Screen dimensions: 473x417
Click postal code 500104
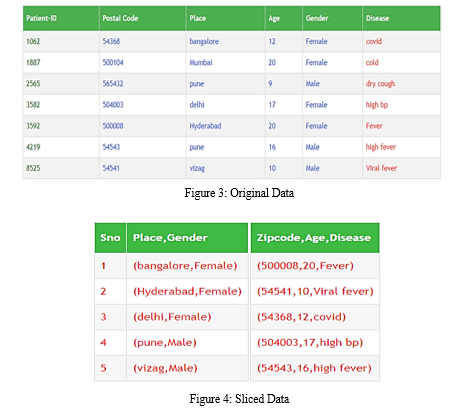coord(113,62)
